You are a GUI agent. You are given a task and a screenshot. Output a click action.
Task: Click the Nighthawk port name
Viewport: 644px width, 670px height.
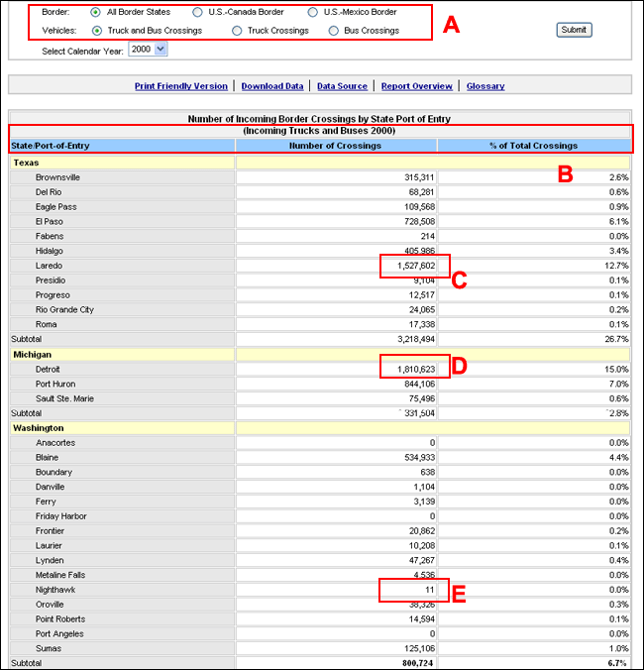tap(55, 590)
